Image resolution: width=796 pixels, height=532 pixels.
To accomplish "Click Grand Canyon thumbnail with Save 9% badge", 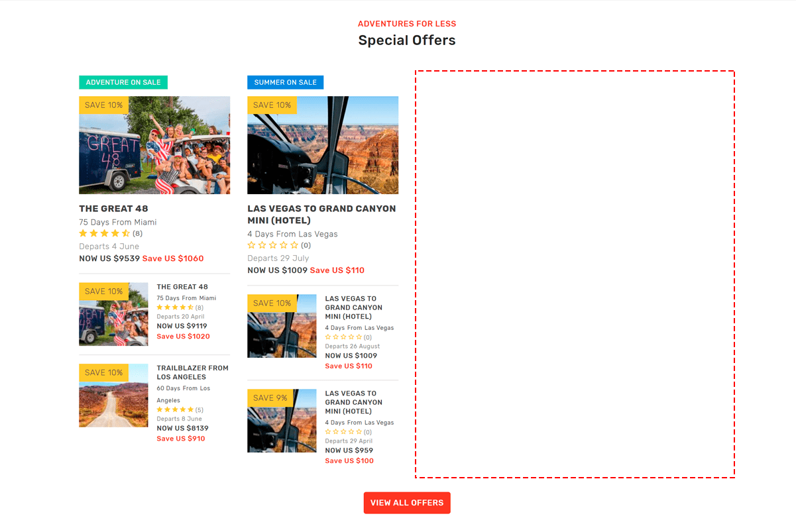I will coord(282,421).
